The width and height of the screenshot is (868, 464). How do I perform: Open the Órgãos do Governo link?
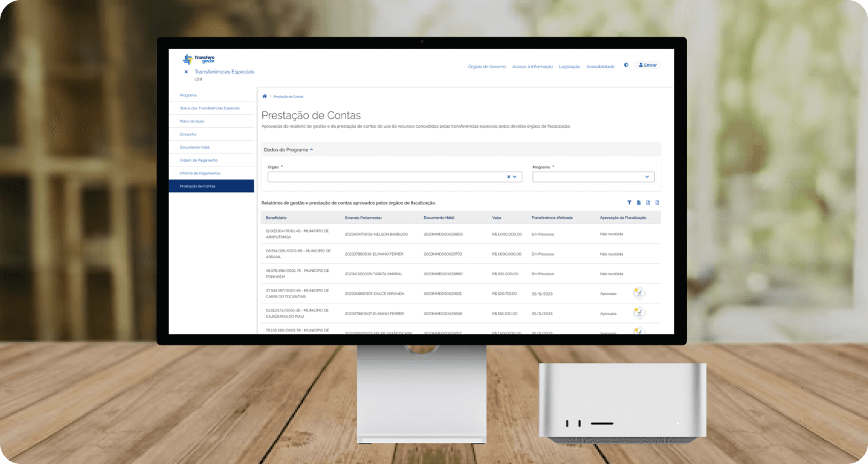click(487, 66)
